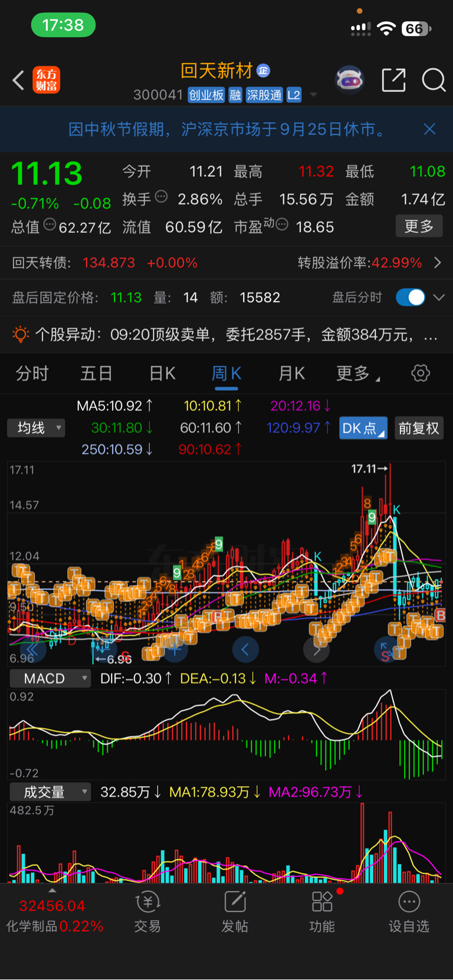Dismiss the holiday notice banner

pos(429,129)
